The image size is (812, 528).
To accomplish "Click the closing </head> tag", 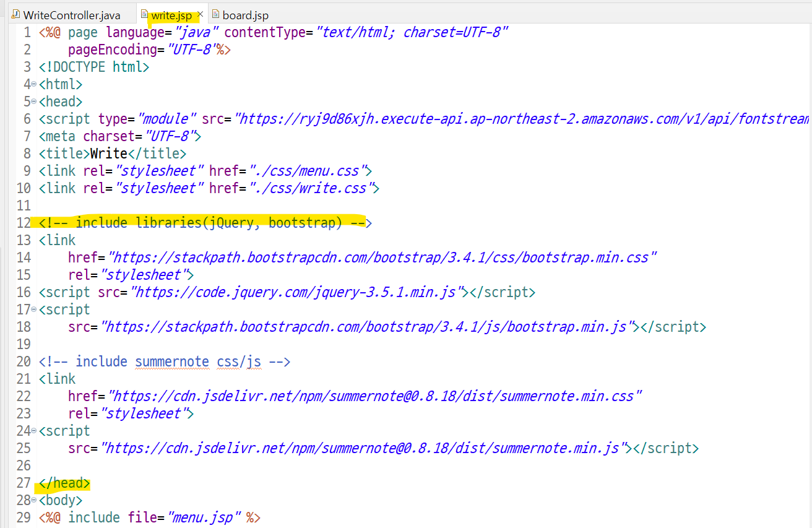I will 64,483.
